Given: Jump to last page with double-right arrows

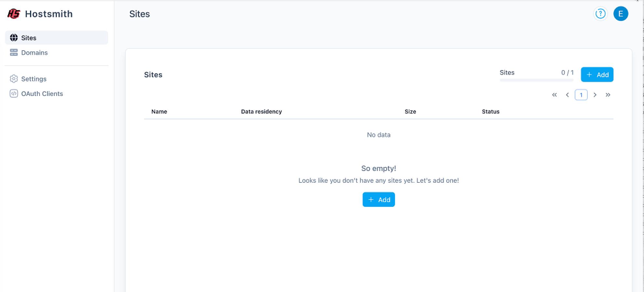Looking at the screenshot, I should click(x=608, y=95).
